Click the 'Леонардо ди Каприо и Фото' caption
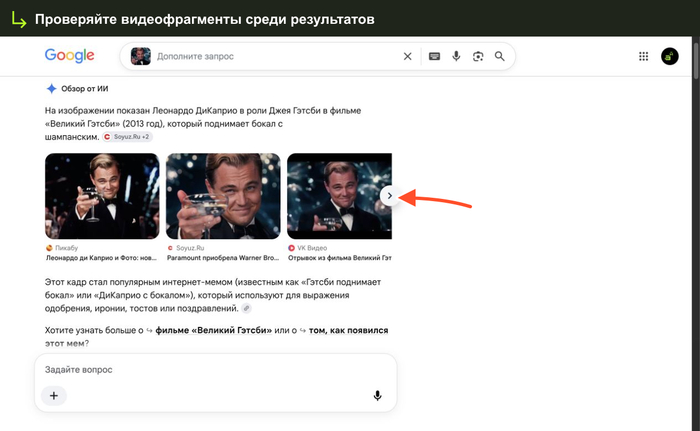The image size is (700, 431). click(x=101, y=258)
